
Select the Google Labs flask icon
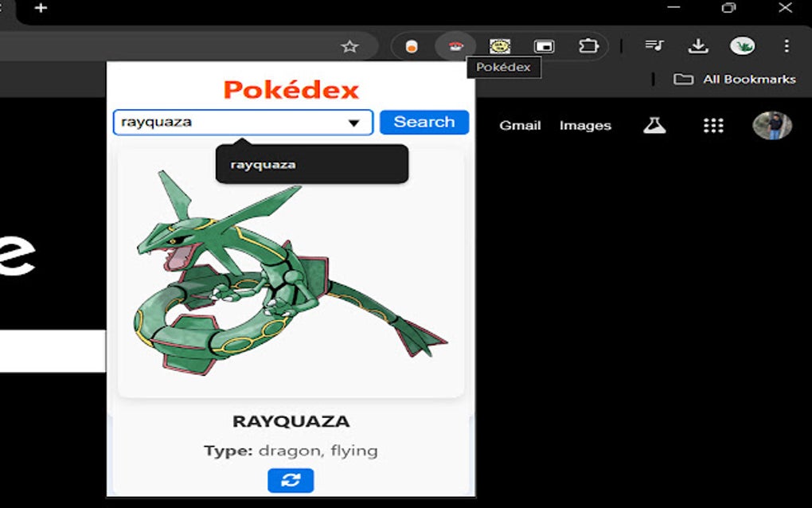point(654,125)
